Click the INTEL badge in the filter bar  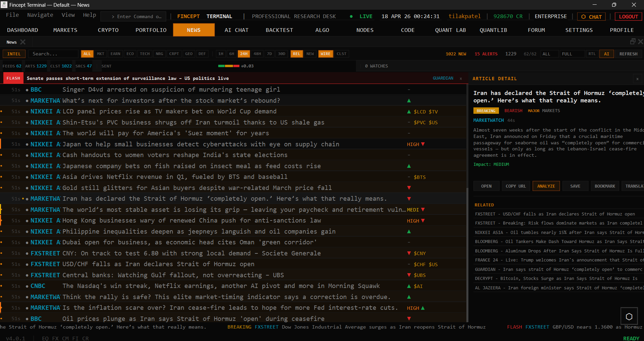coord(14,54)
